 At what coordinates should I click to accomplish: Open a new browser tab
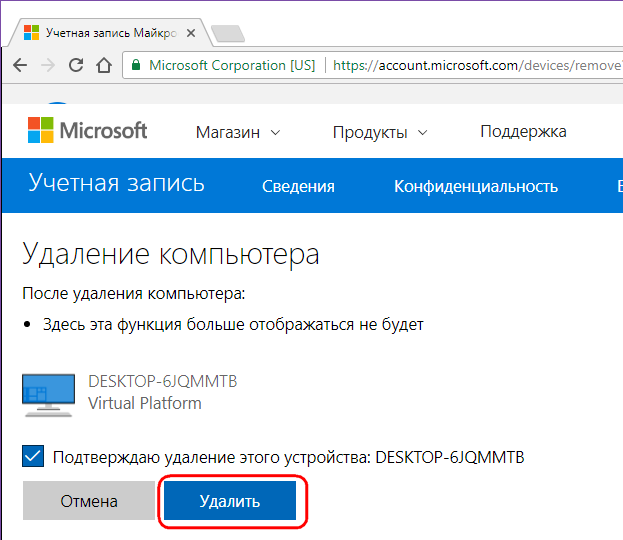pyautogui.click(x=228, y=33)
